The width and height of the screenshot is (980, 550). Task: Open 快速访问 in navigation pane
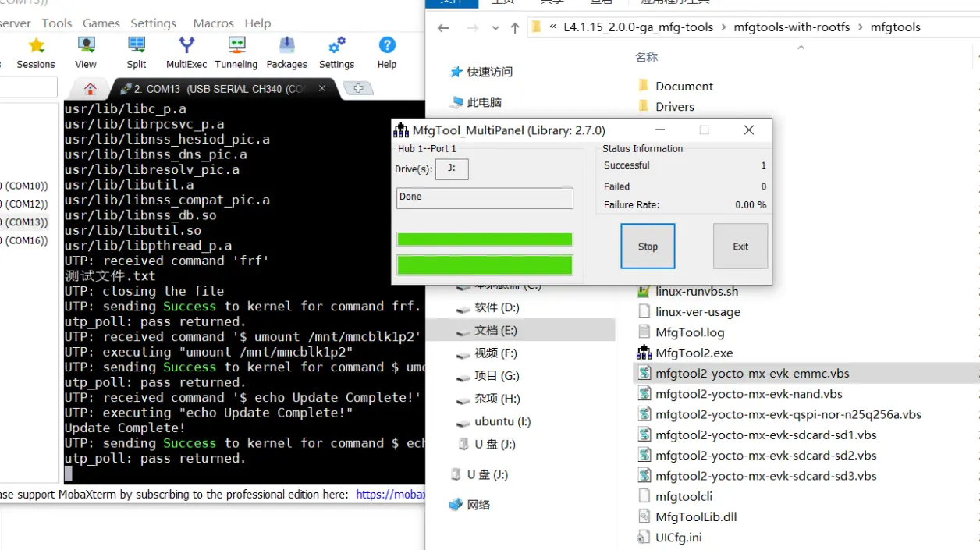(x=490, y=72)
